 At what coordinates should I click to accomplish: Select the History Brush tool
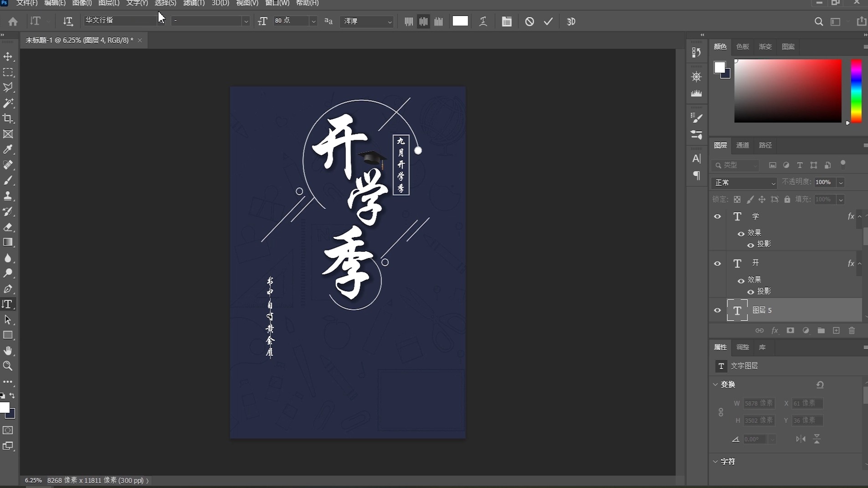(x=8, y=211)
